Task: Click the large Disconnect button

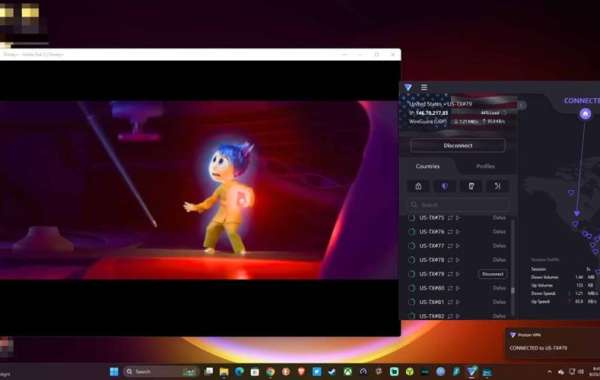Action: [458, 146]
